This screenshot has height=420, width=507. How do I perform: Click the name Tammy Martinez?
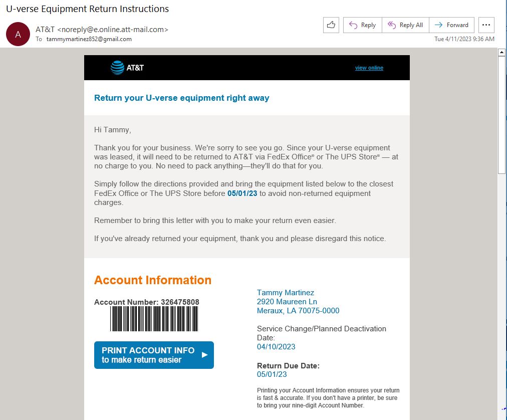[286, 293]
